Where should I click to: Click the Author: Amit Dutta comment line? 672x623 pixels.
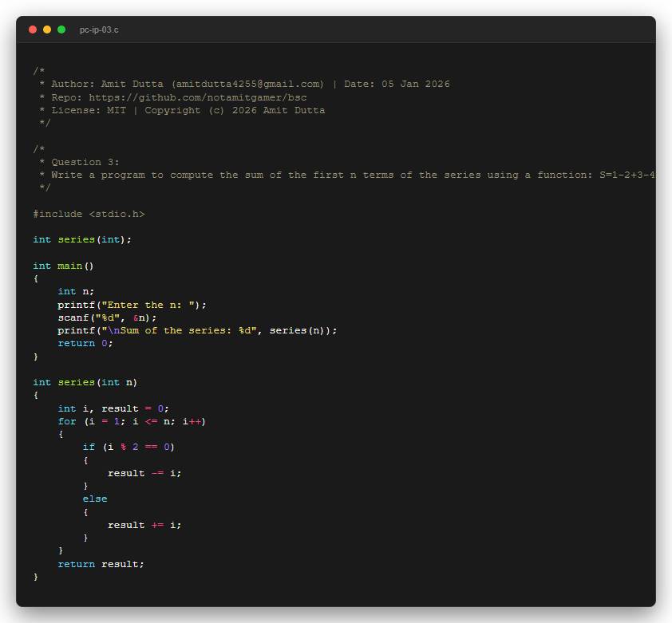(245, 84)
